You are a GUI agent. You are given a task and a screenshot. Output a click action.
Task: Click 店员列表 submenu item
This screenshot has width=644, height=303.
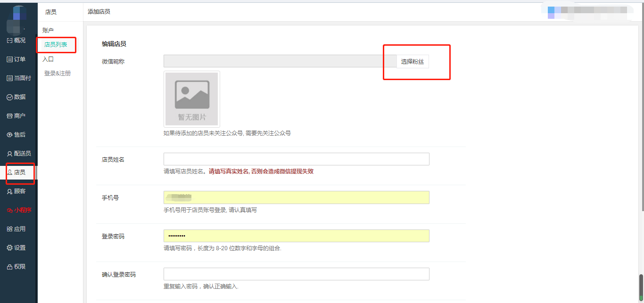click(x=56, y=45)
